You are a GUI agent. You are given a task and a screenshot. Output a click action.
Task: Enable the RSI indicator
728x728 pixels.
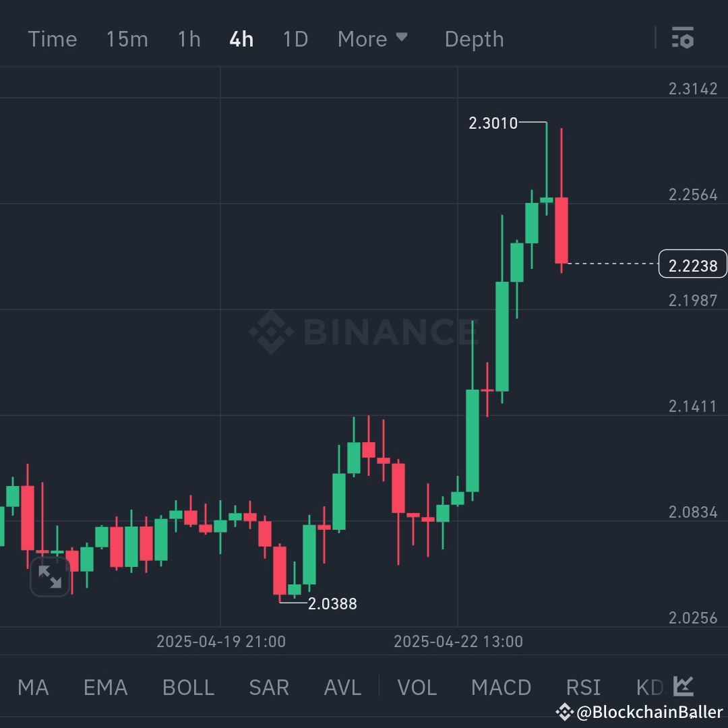coord(582,687)
